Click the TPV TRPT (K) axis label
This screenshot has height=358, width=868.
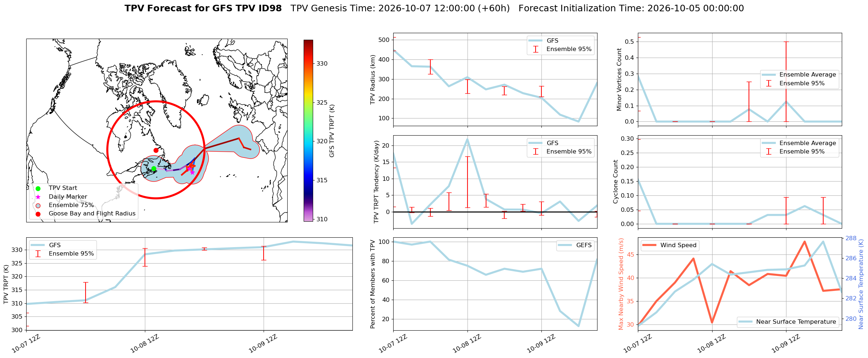[6, 284]
